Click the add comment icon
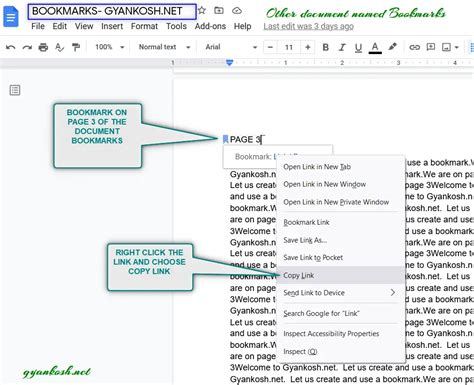 (431, 47)
